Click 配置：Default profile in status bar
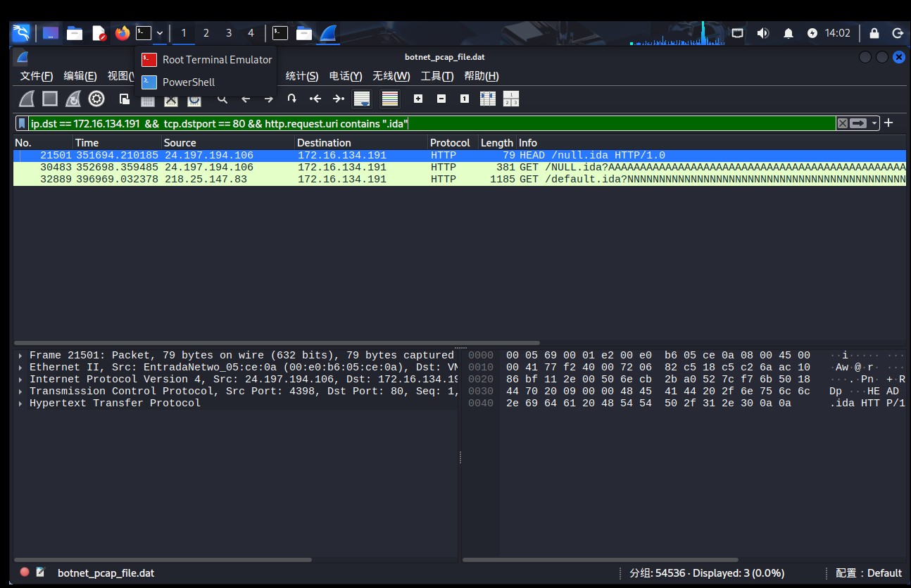 click(x=868, y=573)
